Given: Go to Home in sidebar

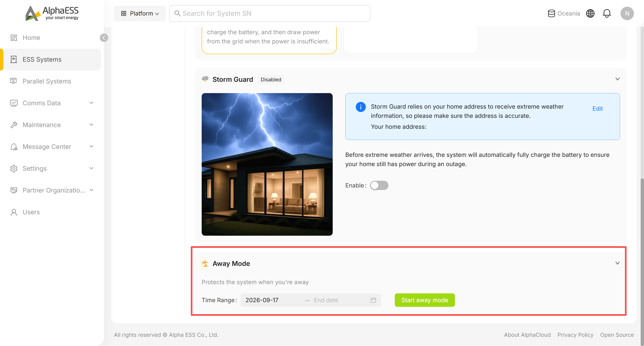Looking at the screenshot, I should point(52,38).
